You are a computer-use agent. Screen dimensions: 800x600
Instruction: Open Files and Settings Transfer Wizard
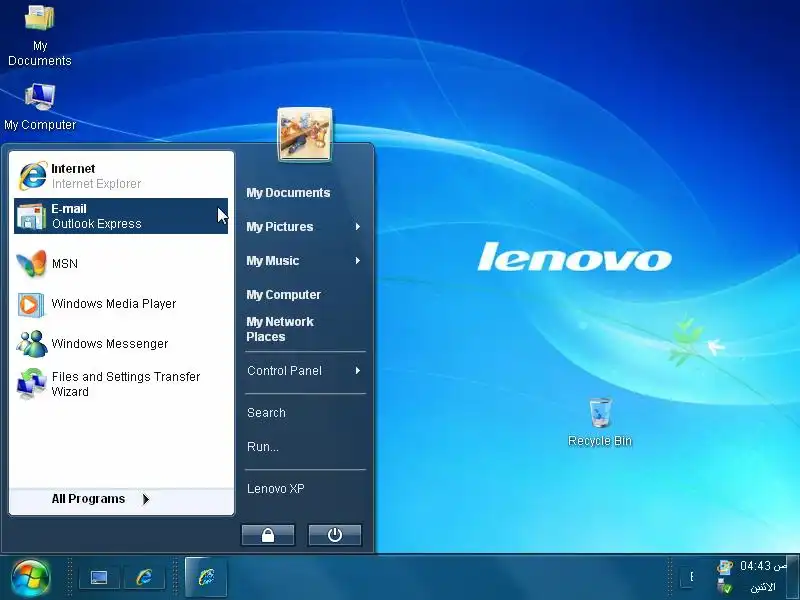pos(121,384)
